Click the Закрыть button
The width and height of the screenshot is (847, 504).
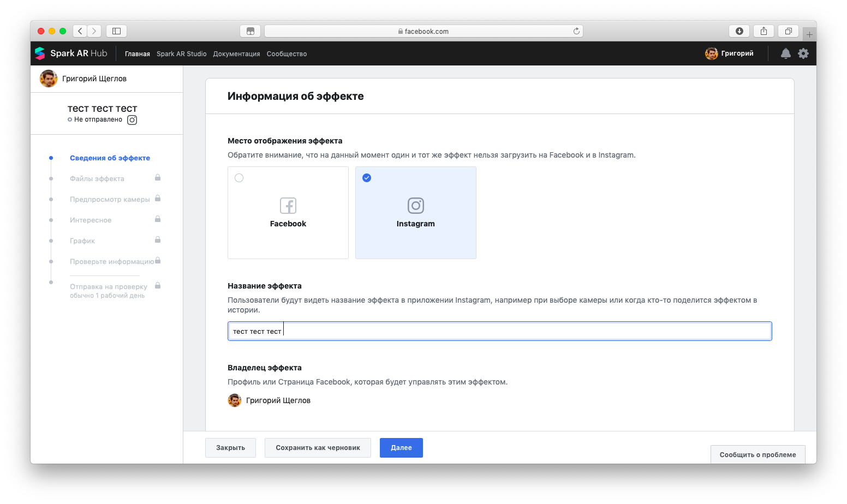click(x=230, y=448)
